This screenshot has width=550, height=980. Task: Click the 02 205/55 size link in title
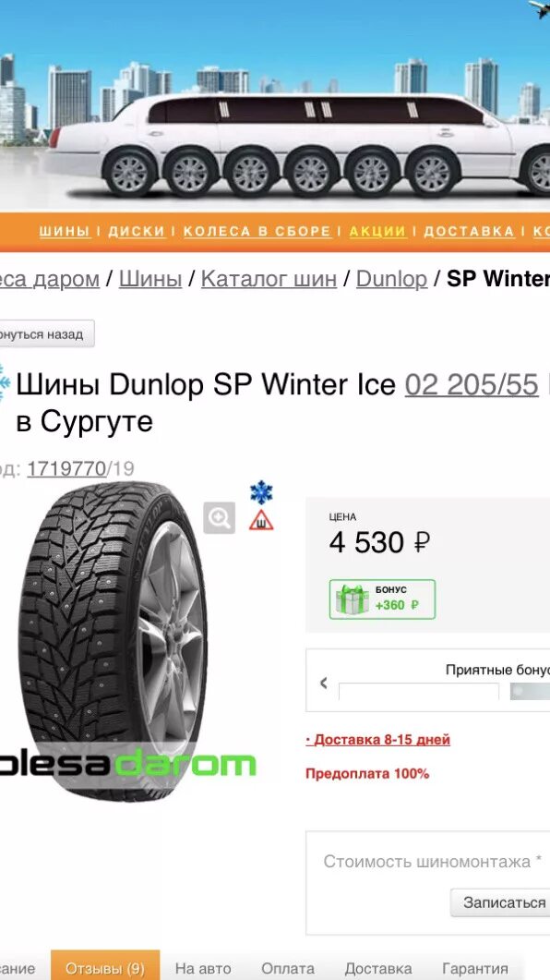coord(472,385)
